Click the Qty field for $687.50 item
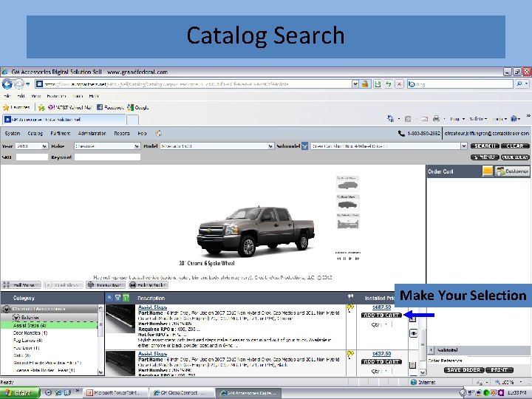Viewport: 532px width, 399px height. pyautogui.click(x=388, y=324)
